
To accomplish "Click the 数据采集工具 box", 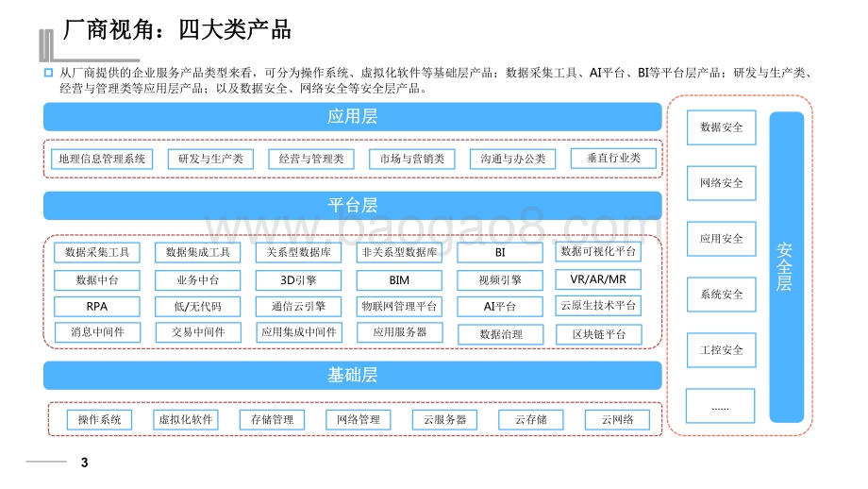I will pos(97,253).
